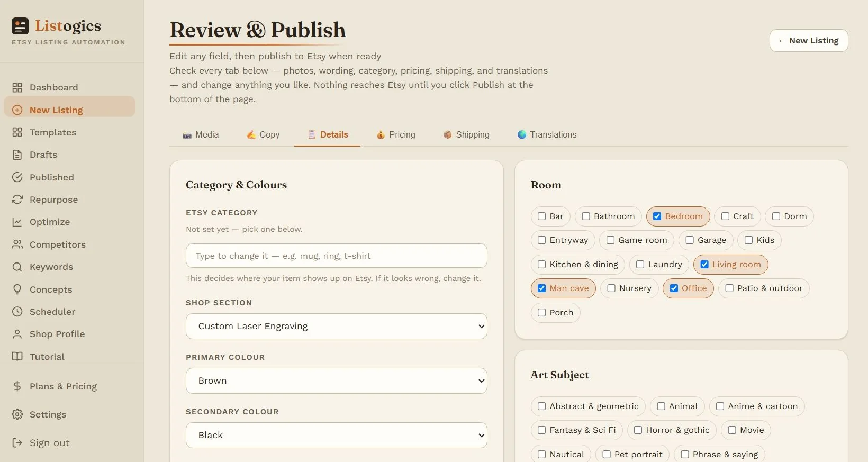Tick the Kitchen & dining checkbox
The width and height of the screenshot is (868, 462).
click(541, 265)
